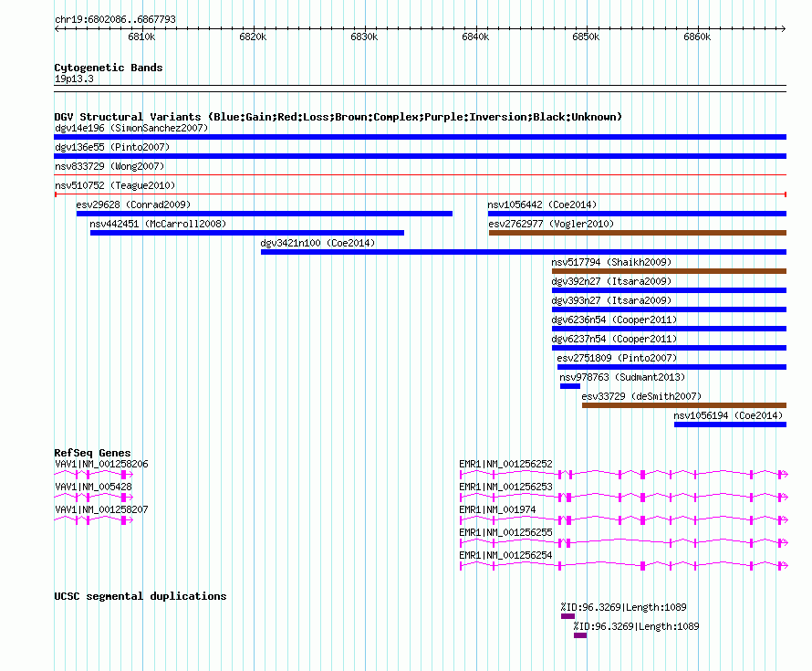
Task: Select the short nsv978763 (Sudmant2013) bar
Action: pyautogui.click(x=570, y=386)
